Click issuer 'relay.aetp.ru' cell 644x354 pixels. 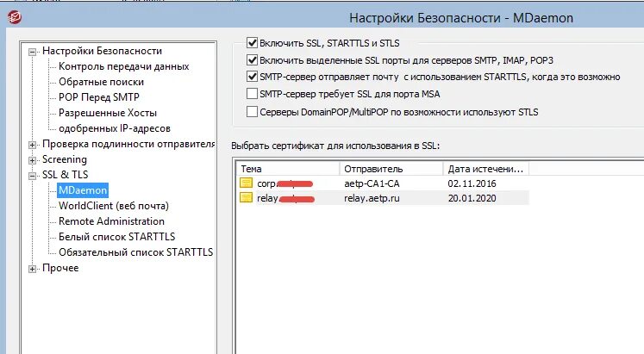click(372, 198)
